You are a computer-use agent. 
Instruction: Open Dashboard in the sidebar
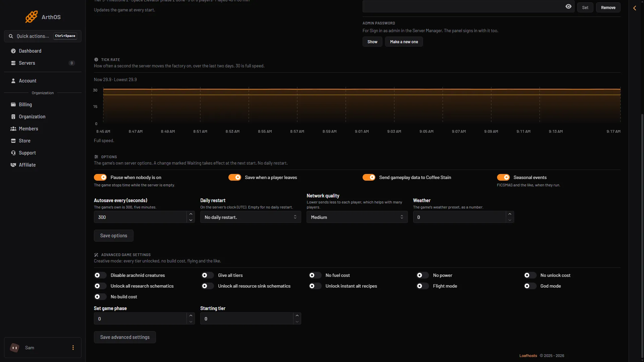(x=43, y=51)
